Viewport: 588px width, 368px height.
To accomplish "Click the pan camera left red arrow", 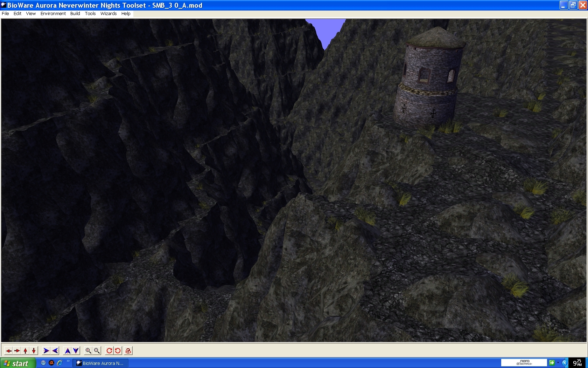I will [x=9, y=351].
